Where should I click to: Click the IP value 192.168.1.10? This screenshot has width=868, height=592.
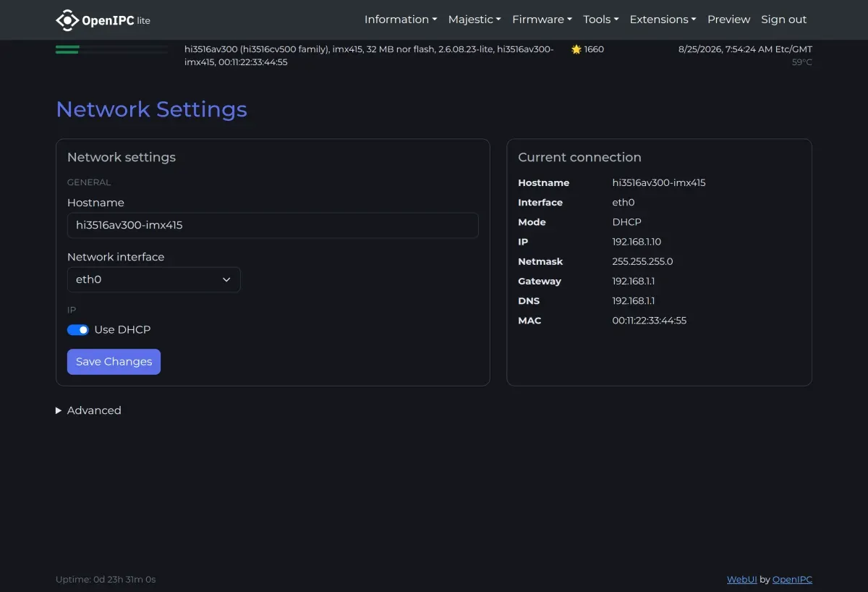tap(637, 242)
